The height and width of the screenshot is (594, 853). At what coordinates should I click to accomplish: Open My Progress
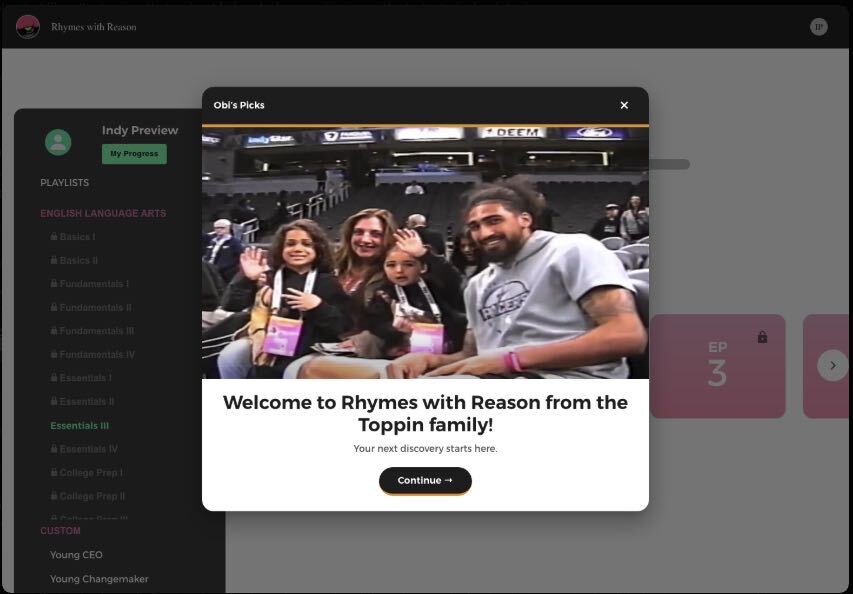click(x=134, y=154)
